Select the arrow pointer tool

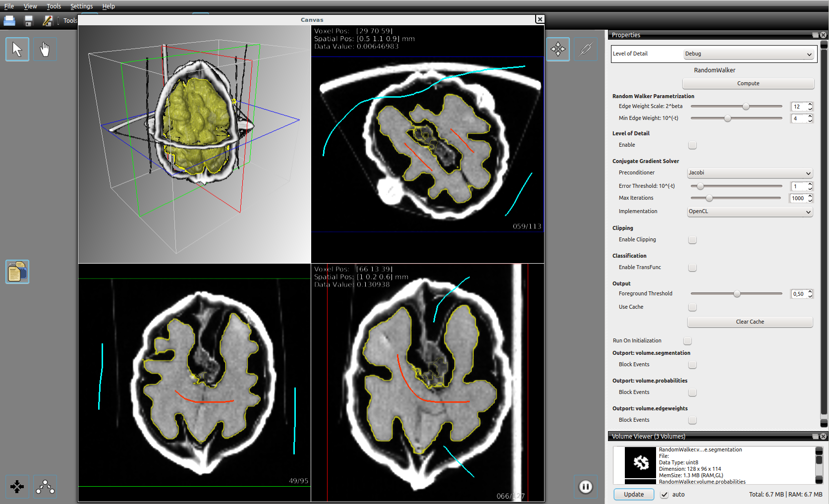tap(17, 50)
